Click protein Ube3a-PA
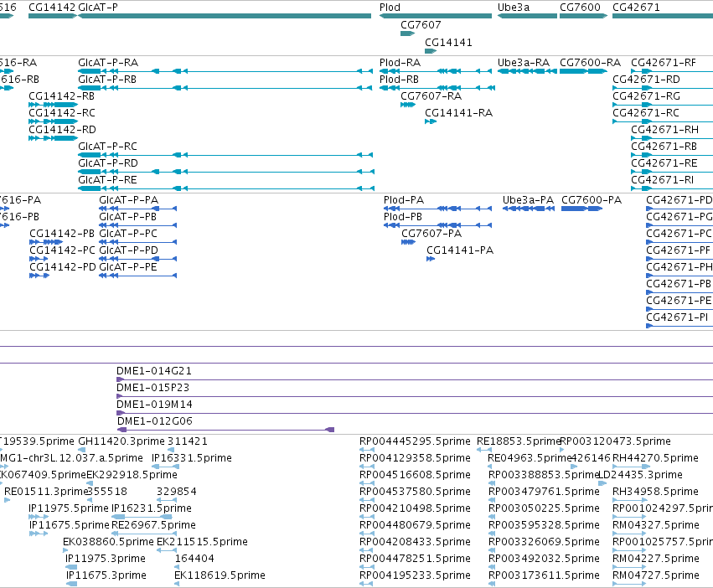Viewport: 713px width, 588px height. pos(529,209)
